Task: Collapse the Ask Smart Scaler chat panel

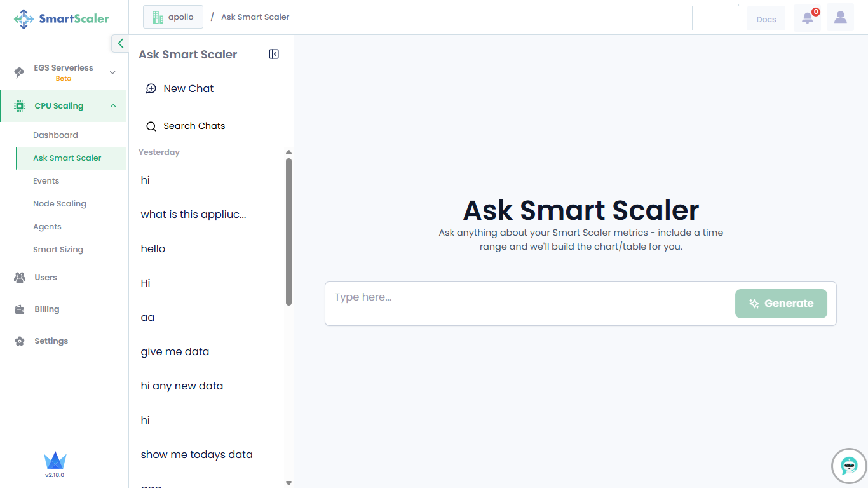Action: (x=274, y=55)
